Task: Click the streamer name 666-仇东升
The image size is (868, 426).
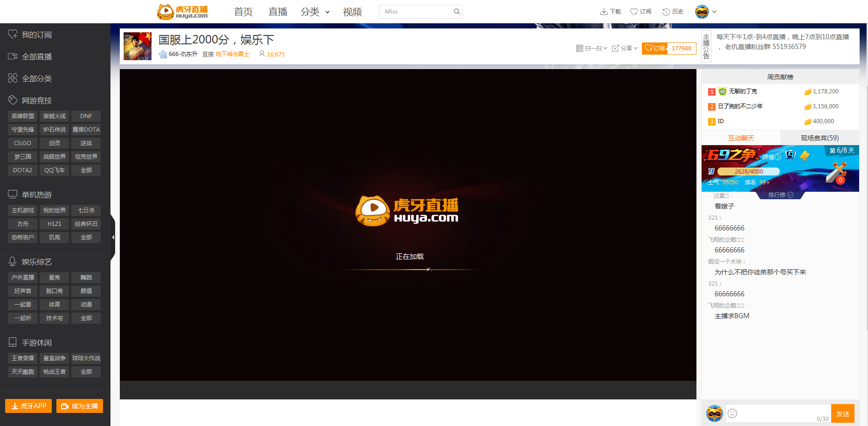Action: tap(183, 54)
